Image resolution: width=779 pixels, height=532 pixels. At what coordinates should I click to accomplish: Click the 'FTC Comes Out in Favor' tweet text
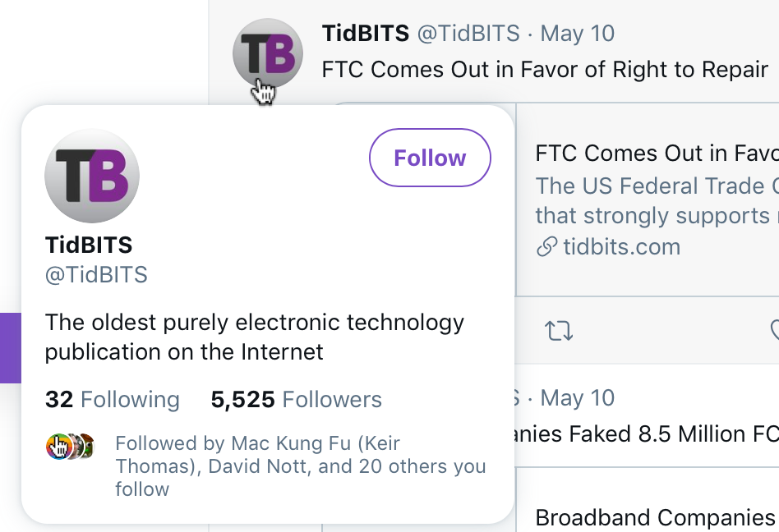[x=545, y=70]
